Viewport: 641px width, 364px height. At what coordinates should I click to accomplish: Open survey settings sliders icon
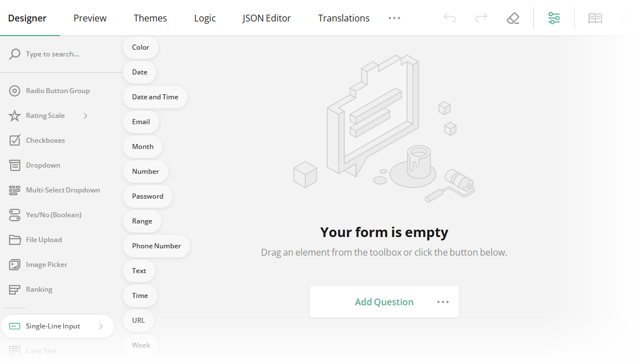tap(554, 18)
